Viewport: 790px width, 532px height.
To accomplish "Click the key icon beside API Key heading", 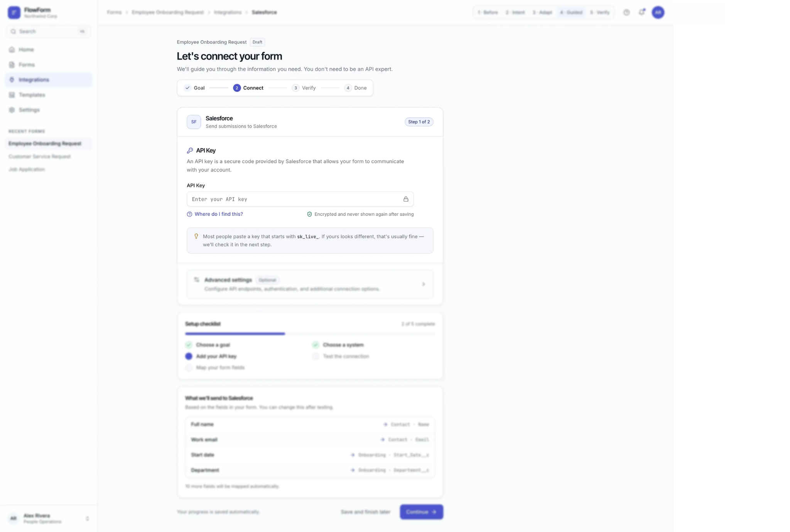I will pyautogui.click(x=190, y=150).
